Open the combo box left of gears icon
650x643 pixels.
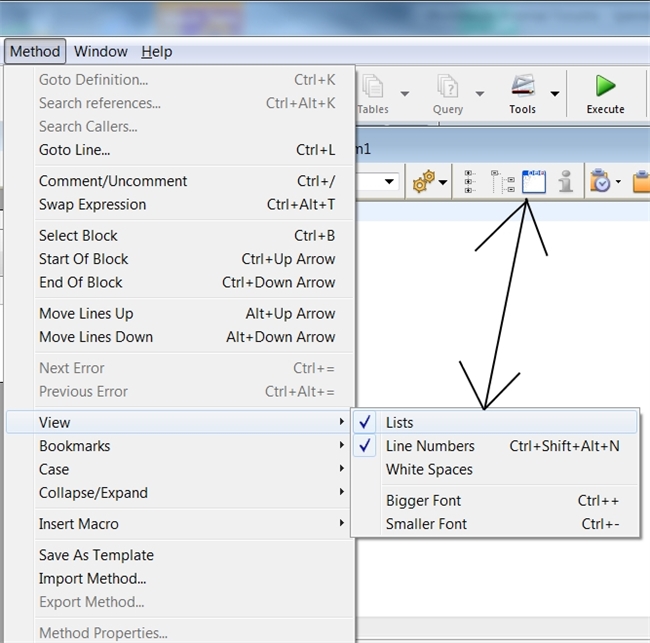pos(389,182)
